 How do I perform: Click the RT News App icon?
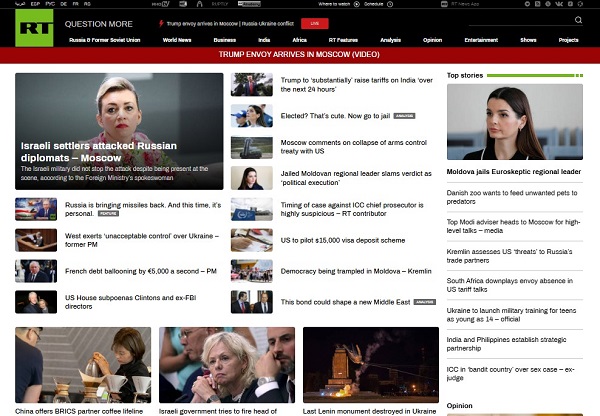coord(444,4)
